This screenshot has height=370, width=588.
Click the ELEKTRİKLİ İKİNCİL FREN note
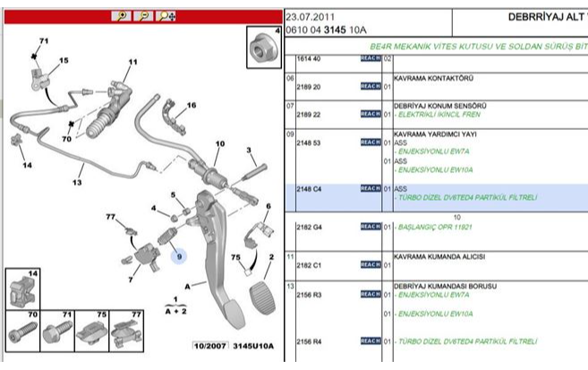(438, 115)
